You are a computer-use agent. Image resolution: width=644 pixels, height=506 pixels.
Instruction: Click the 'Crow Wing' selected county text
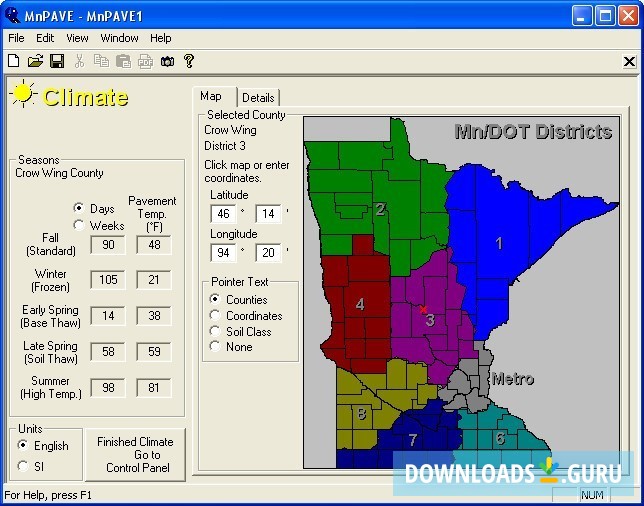point(230,130)
